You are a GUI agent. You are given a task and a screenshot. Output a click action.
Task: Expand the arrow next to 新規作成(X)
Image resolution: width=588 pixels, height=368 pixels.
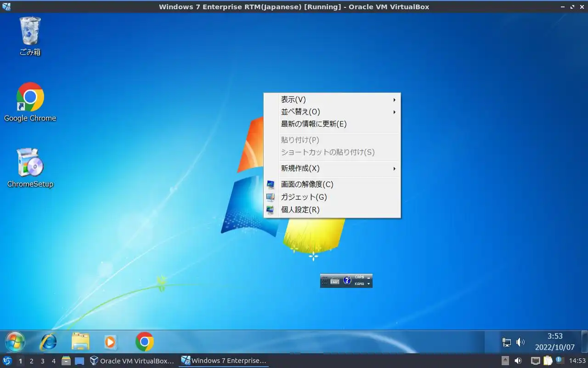pyautogui.click(x=395, y=168)
